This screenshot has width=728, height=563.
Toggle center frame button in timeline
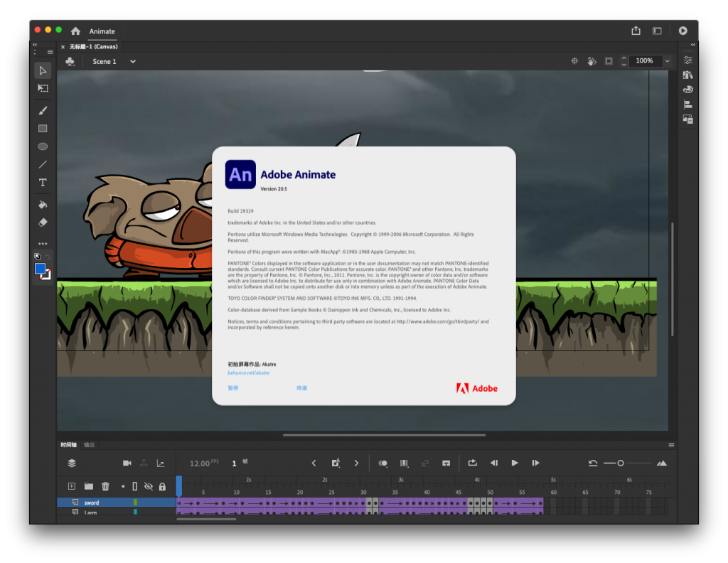point(446,463)
